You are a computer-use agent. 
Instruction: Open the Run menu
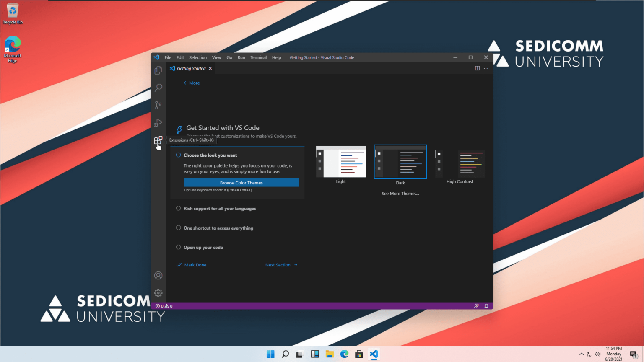(x=241, y=57)
